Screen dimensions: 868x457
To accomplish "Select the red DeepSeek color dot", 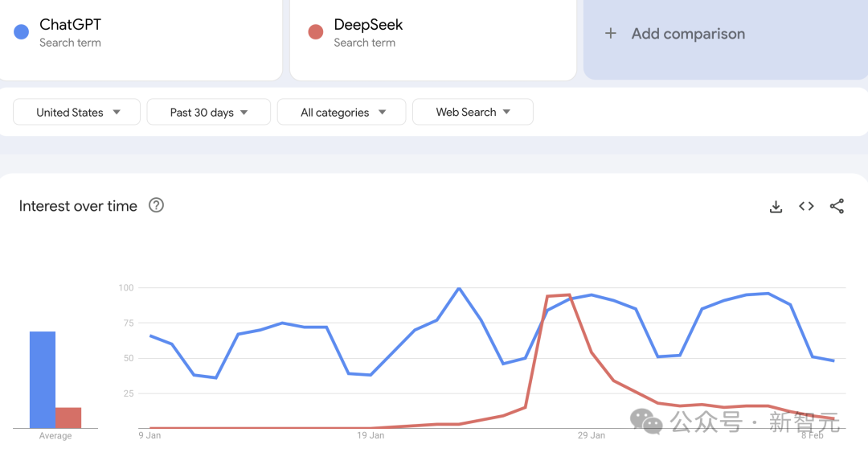I will tap(316, 32).
